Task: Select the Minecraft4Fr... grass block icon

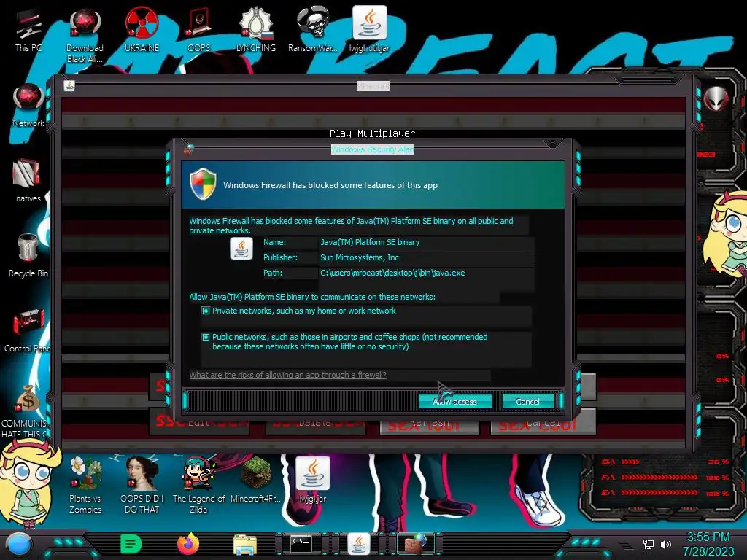Action: coord(256,480)
